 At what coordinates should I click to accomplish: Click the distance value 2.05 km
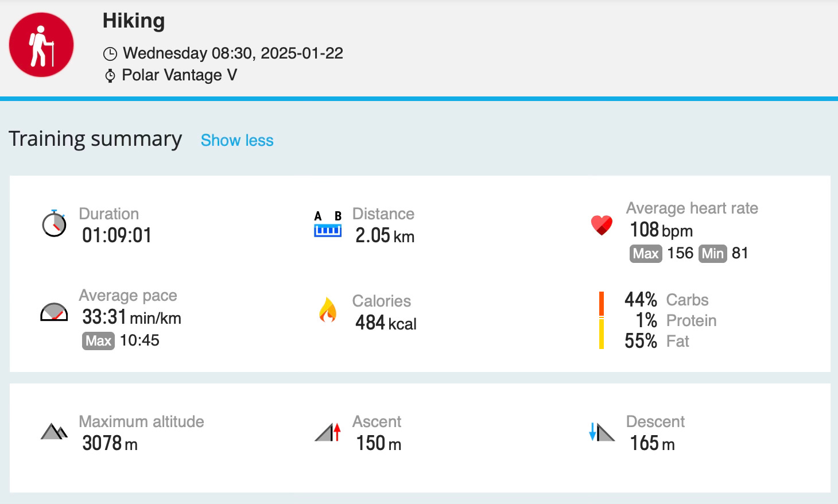pyautogui.click(x=385, y=235)
